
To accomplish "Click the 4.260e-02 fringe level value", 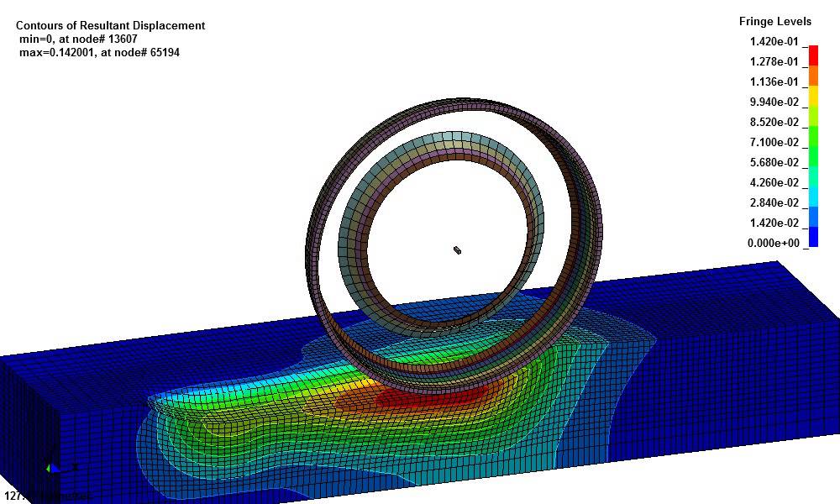I will pos(774,182).
